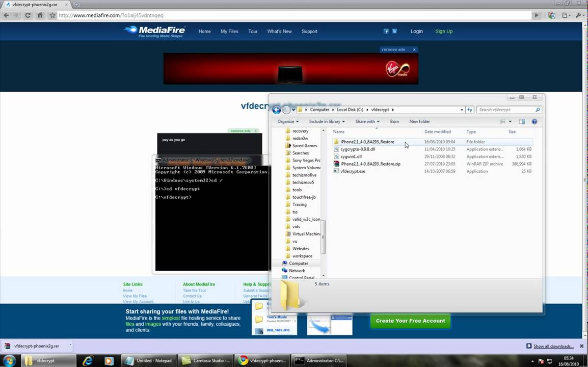Toggle the Explorer preview pane icon
Screen dimensions: 588x367
522,121
